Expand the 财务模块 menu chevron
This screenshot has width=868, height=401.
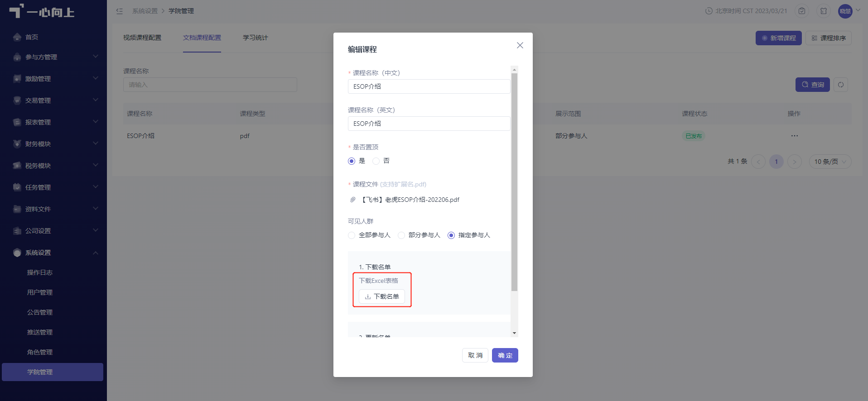tap(96, 143)
